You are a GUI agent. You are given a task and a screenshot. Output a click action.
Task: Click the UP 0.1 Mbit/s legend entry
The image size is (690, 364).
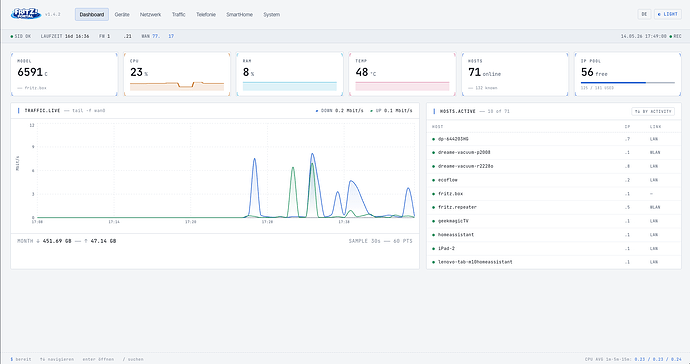tap(391, 110)
